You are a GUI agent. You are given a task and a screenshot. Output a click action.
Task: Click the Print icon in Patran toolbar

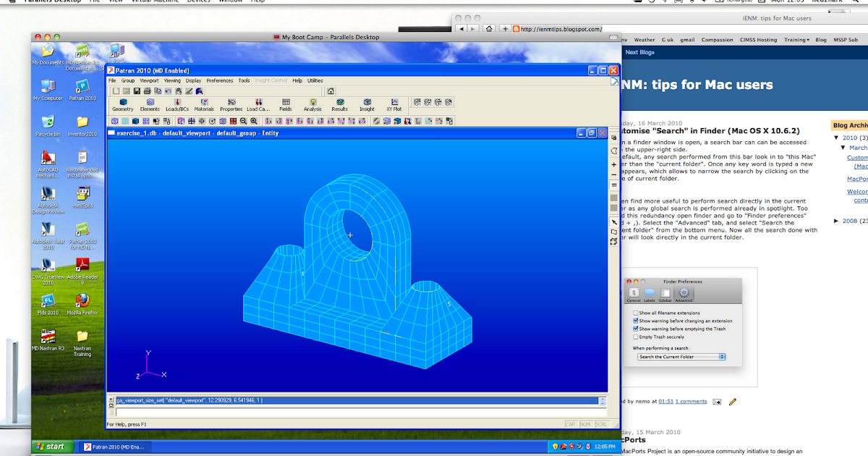147,91
